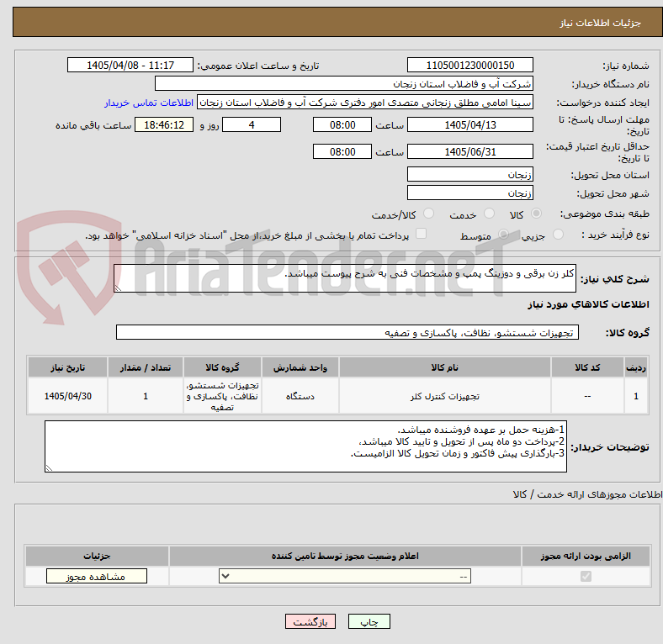Click the item name تجهیزات کنترل کلر
The image size is (663, 644).
coord(445,396)
